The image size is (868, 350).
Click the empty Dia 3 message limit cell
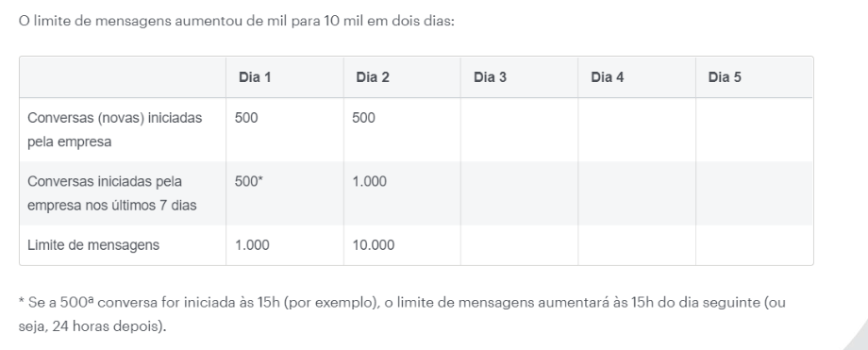point(519,244)
